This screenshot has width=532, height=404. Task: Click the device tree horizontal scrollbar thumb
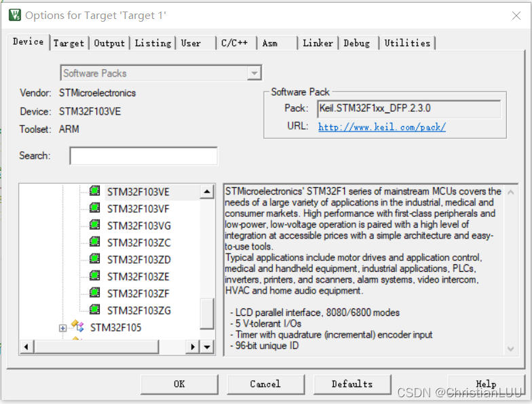click(x=96, y=347)
